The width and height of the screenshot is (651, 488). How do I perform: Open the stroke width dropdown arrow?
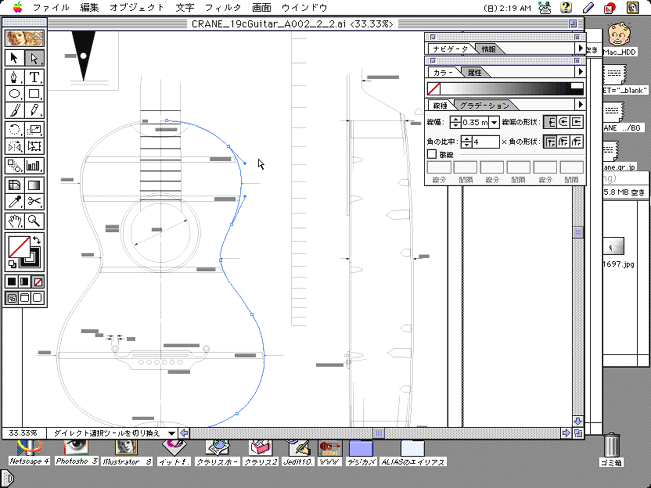(494, 122)
